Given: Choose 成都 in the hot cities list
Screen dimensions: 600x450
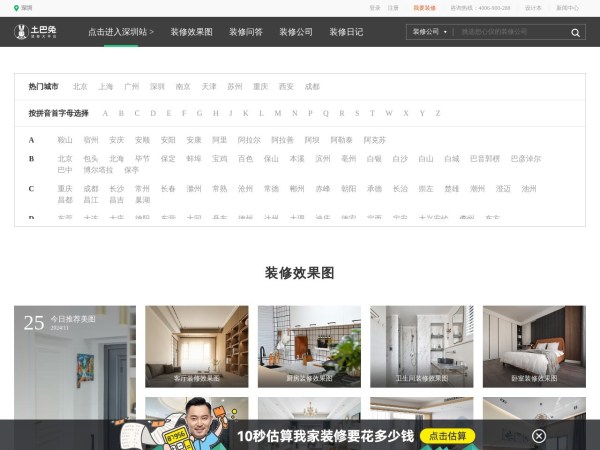Looking at the screenshot, I should [313, 87].
